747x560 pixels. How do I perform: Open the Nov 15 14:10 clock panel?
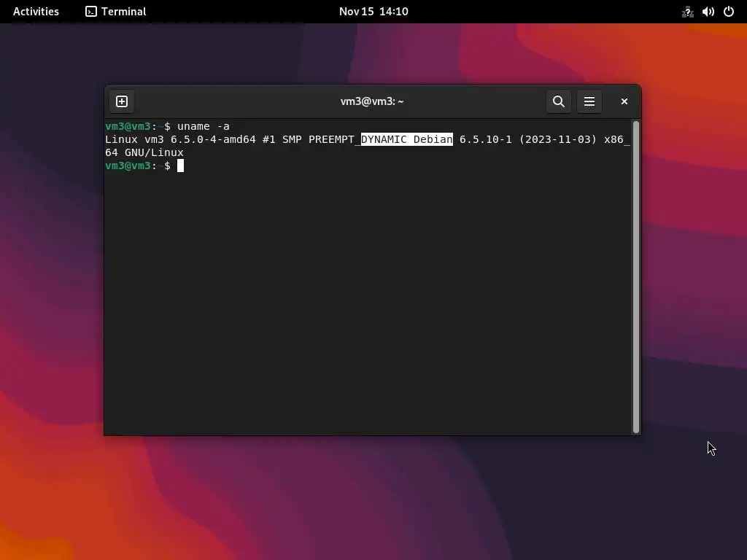[x=373, y=12]
